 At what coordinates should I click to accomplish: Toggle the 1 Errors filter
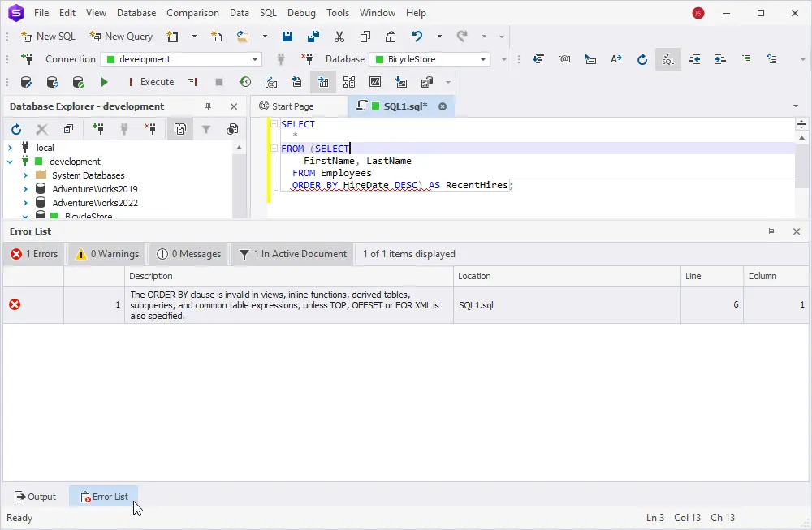[34, 254]
